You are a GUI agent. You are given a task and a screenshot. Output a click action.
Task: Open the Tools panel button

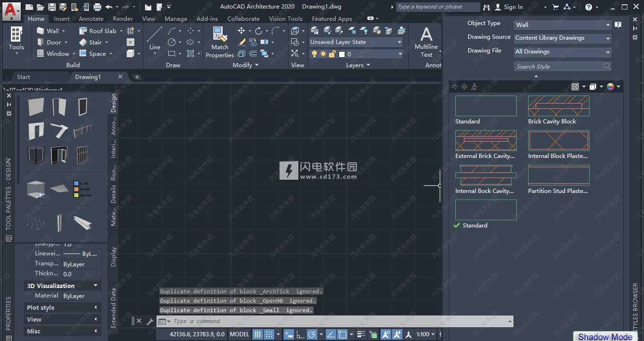16,40
